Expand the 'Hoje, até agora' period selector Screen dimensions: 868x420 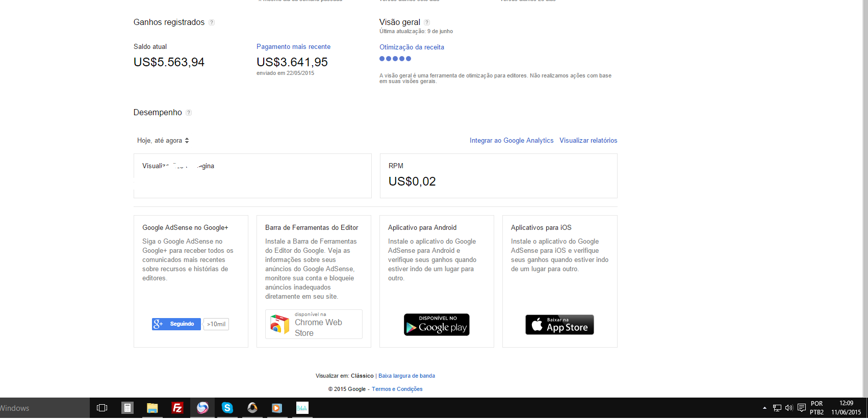coord(163,141)
